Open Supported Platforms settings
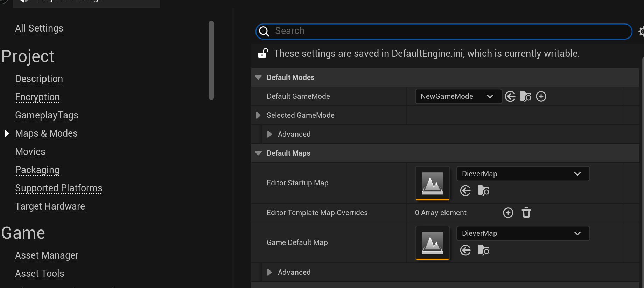644x288 pixels. (x=59, y=188)
